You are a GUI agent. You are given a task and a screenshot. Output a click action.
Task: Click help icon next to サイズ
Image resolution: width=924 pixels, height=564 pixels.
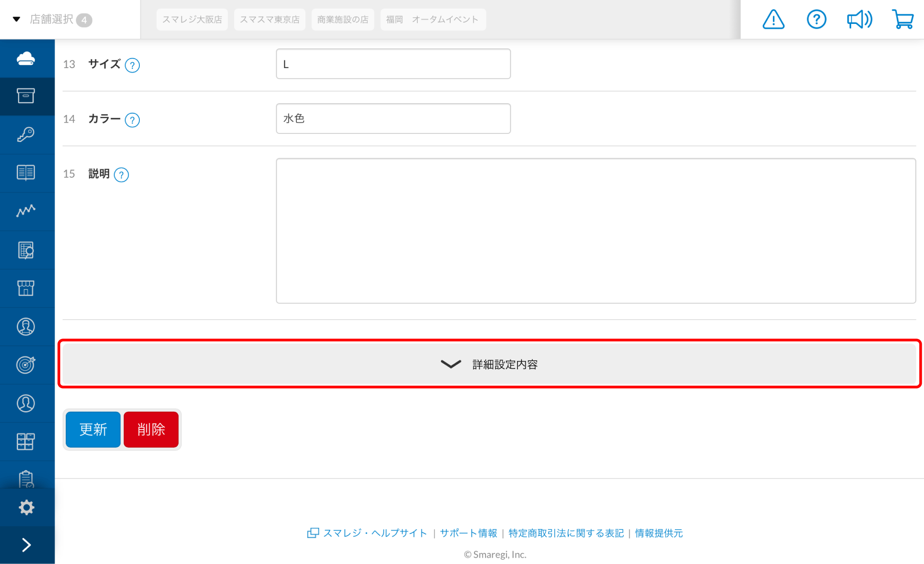pyautogui.click(x=132, y=65)
